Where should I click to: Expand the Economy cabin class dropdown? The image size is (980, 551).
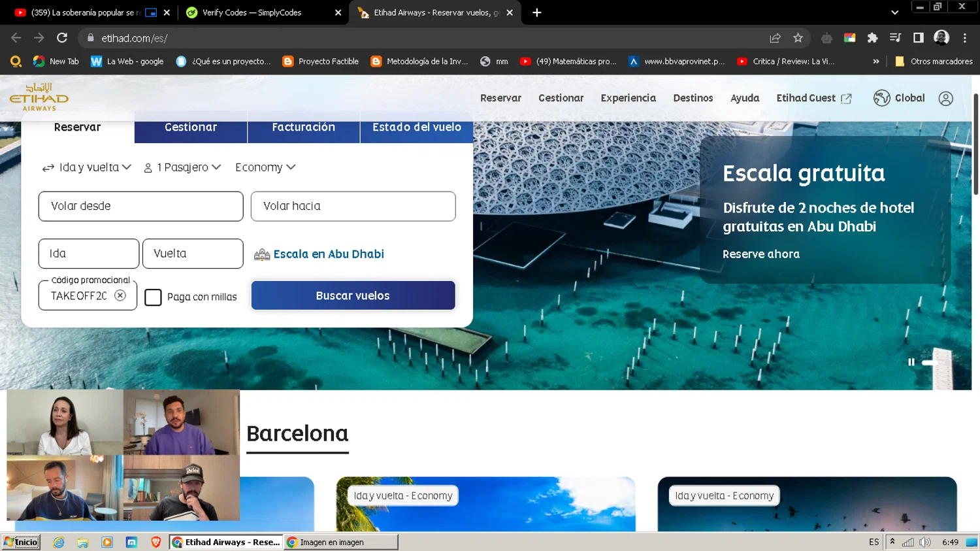pyautogui.click(x=265, y=167)
